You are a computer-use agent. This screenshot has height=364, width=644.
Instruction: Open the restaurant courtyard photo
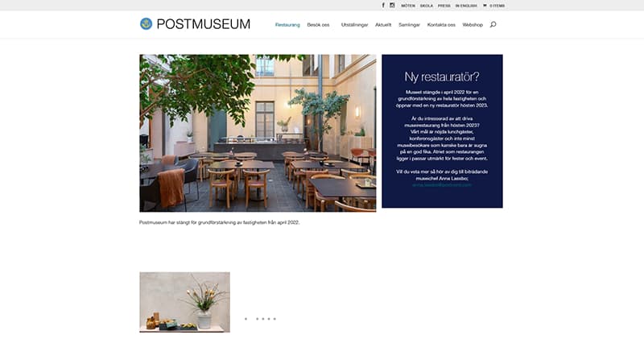[x=258, y=133]
